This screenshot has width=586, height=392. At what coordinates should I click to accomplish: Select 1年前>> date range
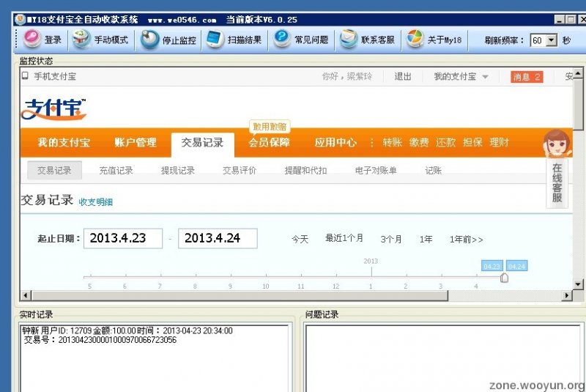(467, 239)
